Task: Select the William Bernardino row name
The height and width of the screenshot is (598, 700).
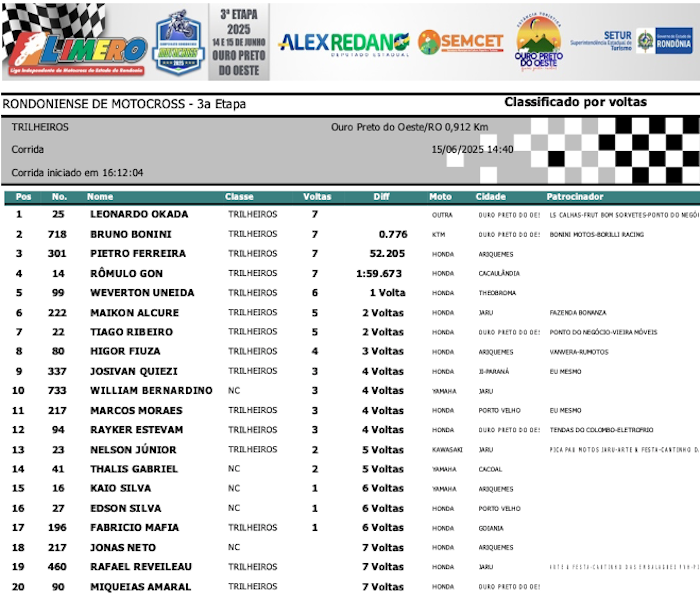Action: click(151, 390)
